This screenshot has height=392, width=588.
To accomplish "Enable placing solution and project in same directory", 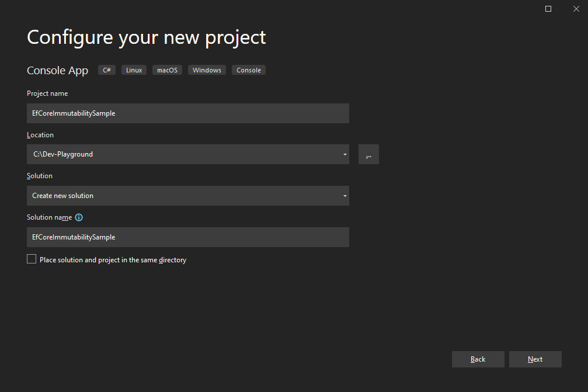I will tap(32, 259).
